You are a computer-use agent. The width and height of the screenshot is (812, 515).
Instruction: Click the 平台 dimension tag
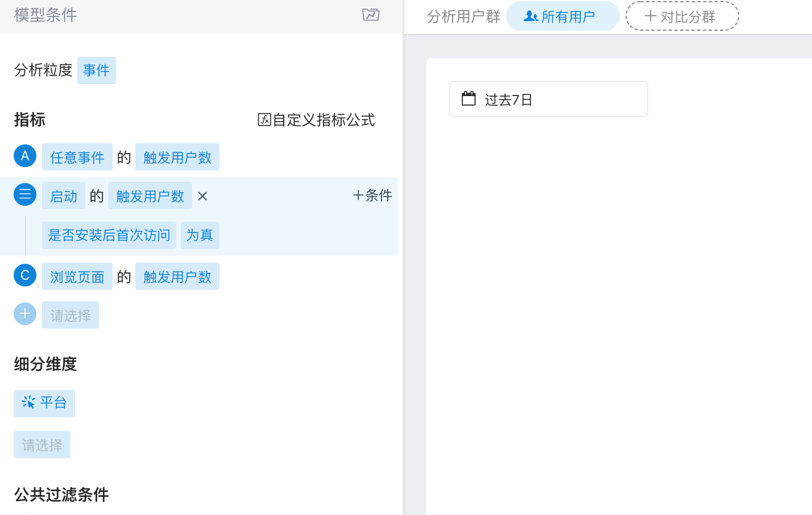coord(44,403)
